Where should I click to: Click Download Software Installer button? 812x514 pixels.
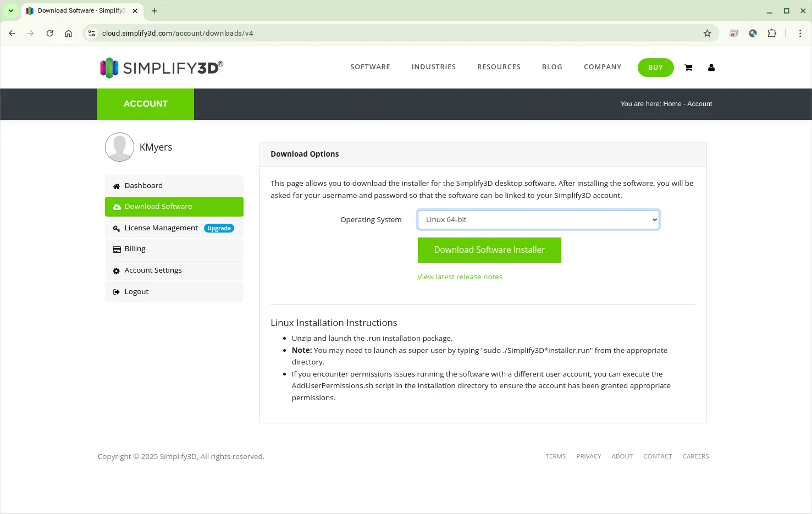(x=489, y=250)
